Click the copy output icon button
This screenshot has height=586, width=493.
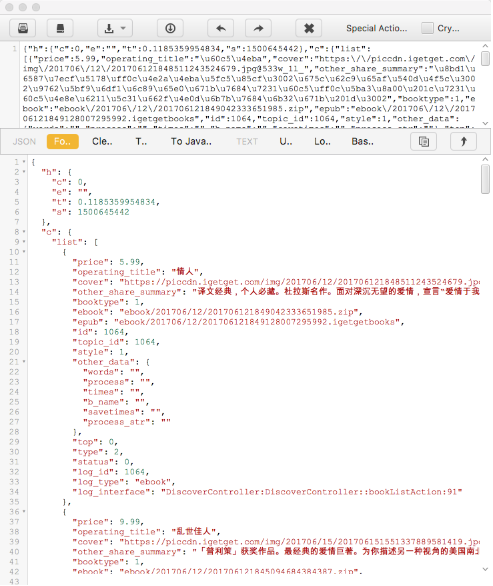tap(423, 142)
